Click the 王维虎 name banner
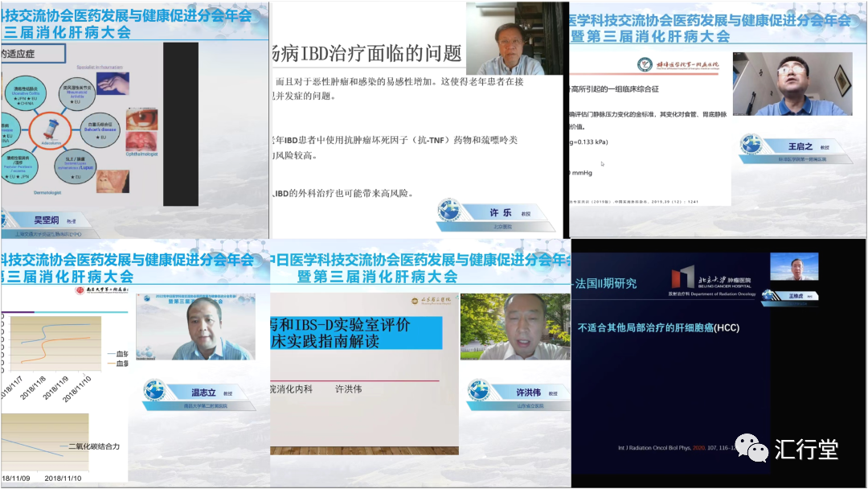868x489 pixels. click(796, 296)
